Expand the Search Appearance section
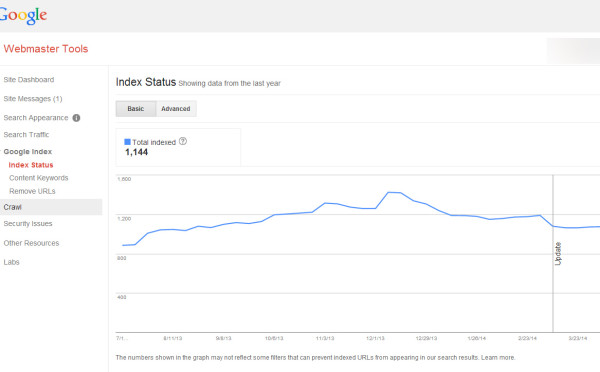Viewport: 600px width, 372px height. click(x=36, y=118)
